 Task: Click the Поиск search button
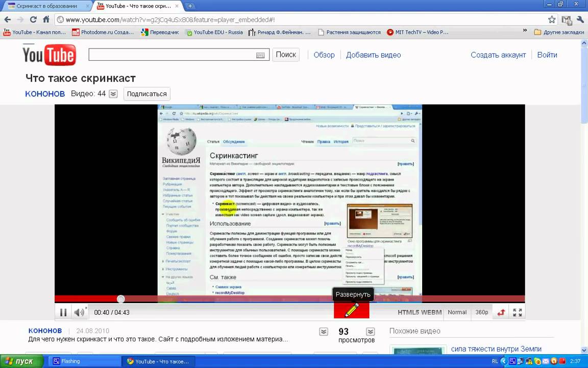tap(286, 55)
